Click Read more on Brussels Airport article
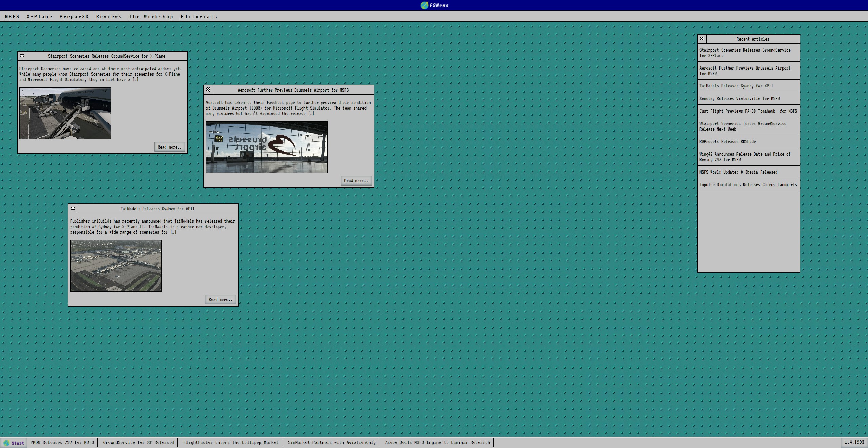Image resolution: width=868 pixels, height=448 pixels. (356, 181)
